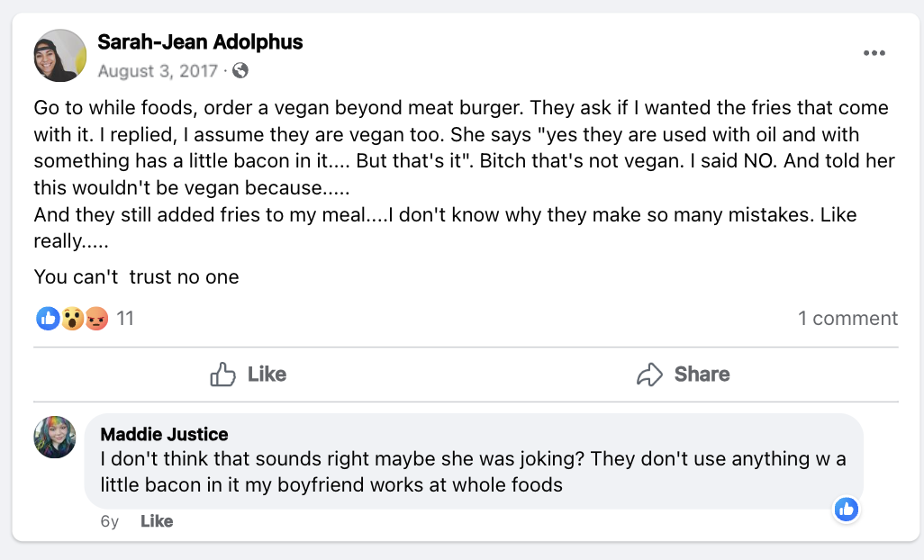Click the thumbs-up outline on Like button
The width and height of the screenshot is (924, 560).
[x=222, y=374]
